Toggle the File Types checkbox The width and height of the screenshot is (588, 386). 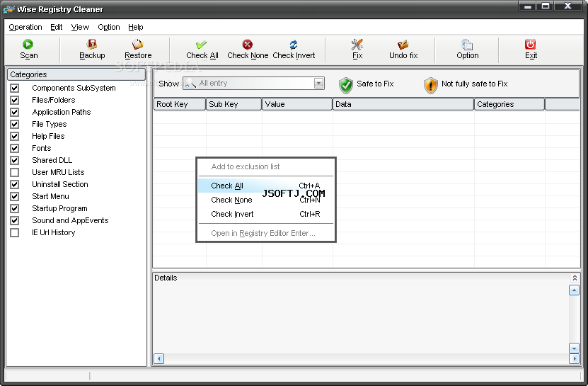(15, 124)
